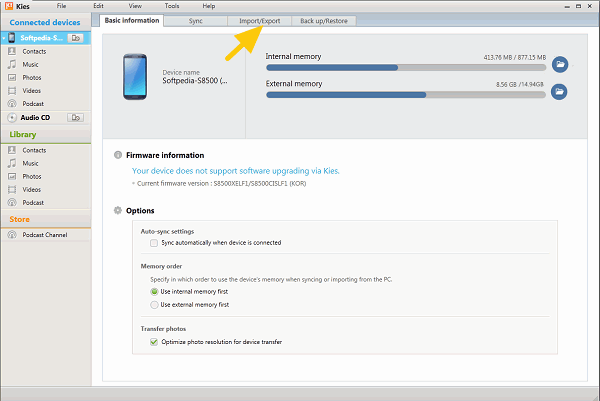600x401 pixels.
Task: Uncheck Optimize photo resolution for device transfer
Action: click(x=154, y=342)
